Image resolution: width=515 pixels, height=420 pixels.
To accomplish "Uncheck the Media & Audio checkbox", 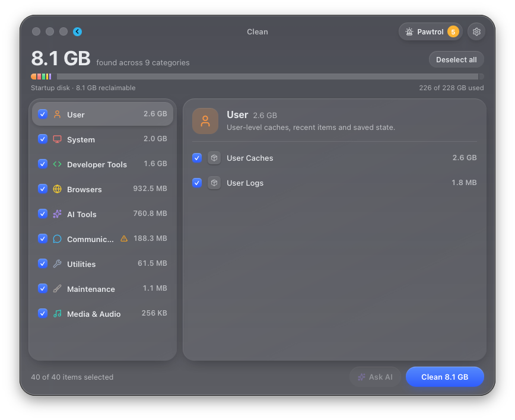I will (43, 314).
